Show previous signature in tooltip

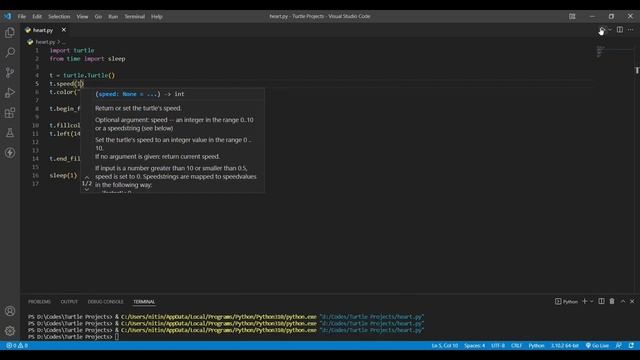[87, 177]
